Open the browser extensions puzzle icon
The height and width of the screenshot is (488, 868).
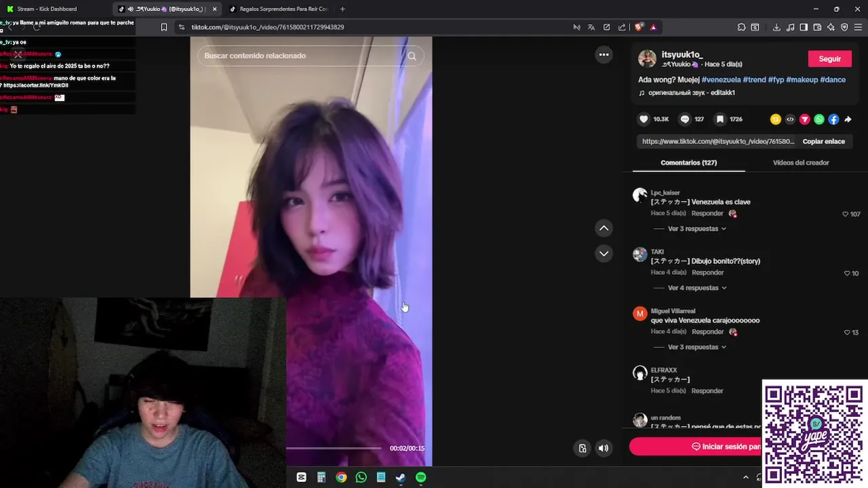click(741, 27)
